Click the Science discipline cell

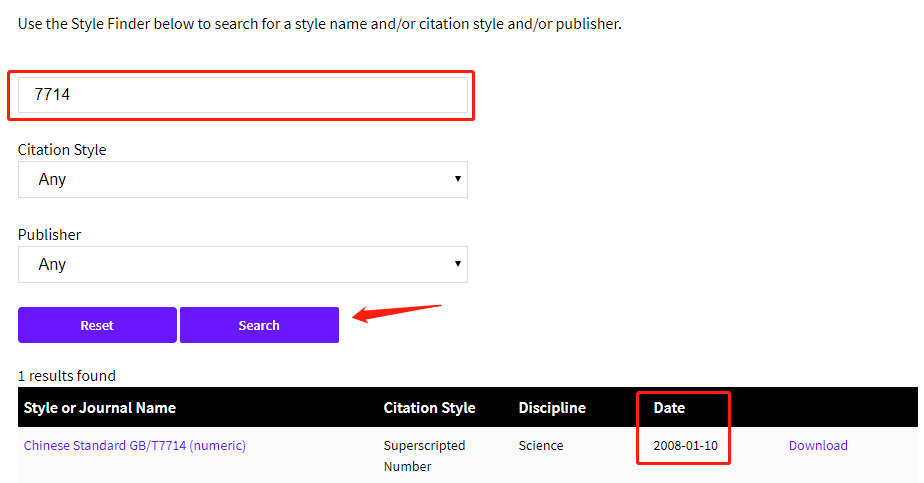tap(541, 445)
